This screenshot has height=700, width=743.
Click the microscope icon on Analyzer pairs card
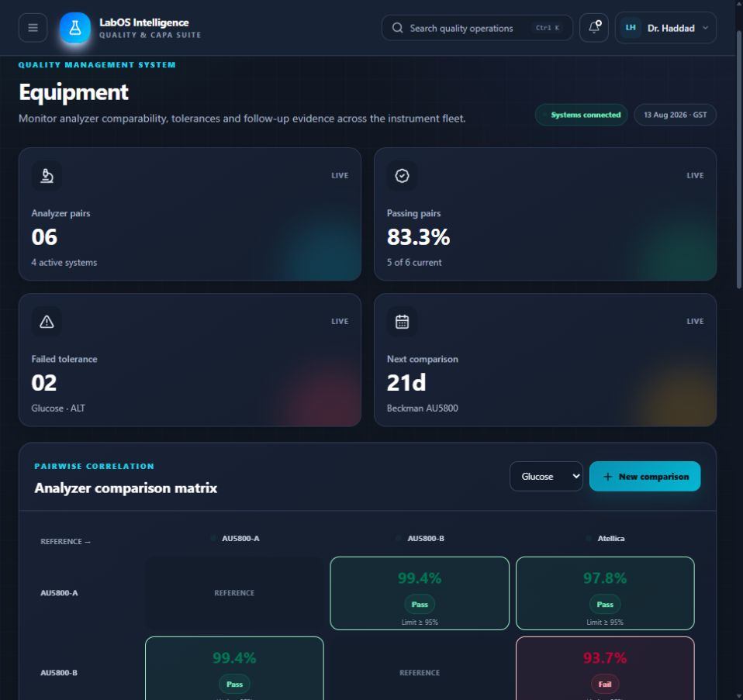click(47, 176)
